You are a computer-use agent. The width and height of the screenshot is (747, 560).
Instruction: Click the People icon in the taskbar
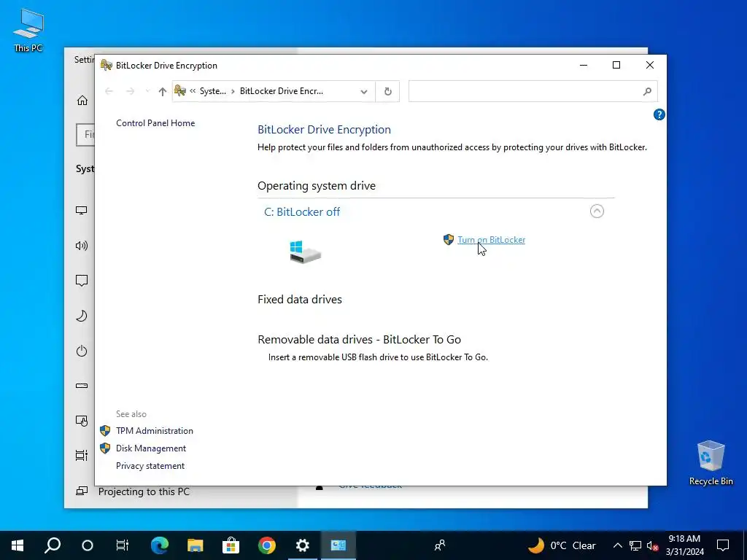(440, 545)
